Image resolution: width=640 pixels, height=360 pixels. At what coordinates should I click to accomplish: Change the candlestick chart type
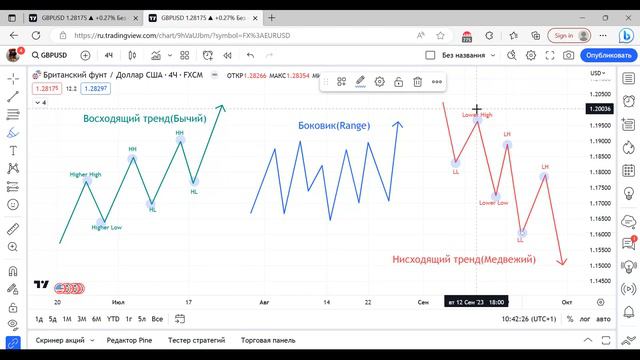[132, 55]
